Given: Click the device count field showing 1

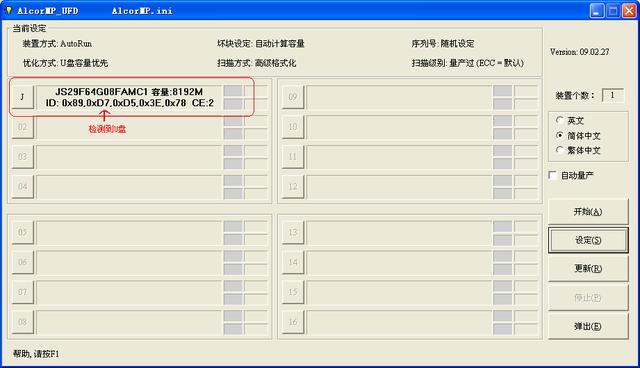Looking at the screenshot, I should pos(612,95).
